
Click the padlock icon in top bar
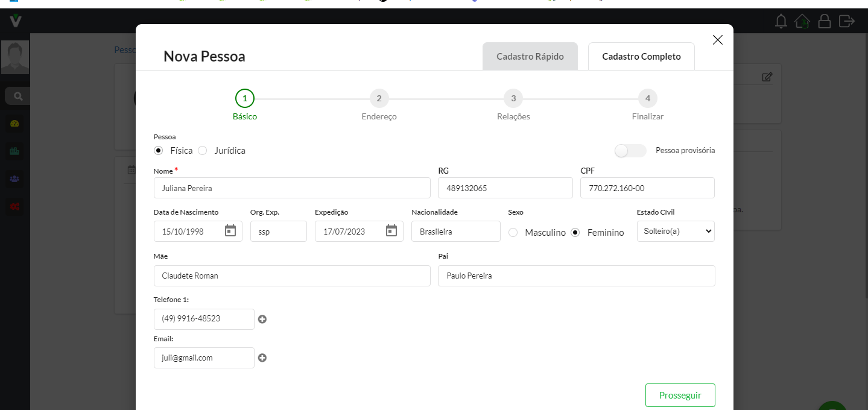[824, 22]
